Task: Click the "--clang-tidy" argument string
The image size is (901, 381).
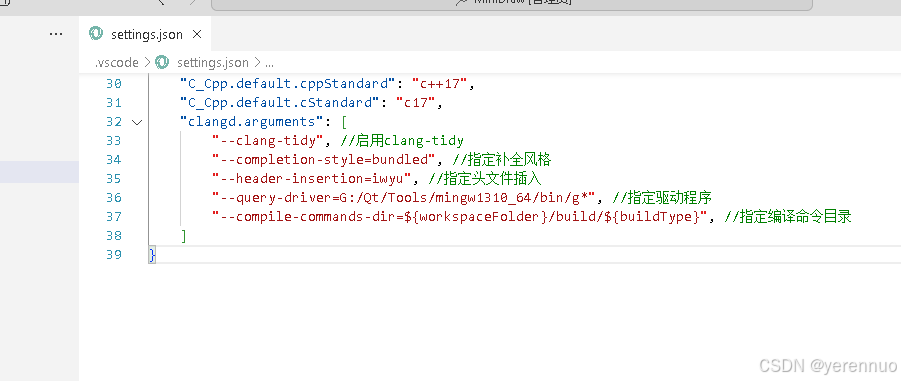Action: 268,141
